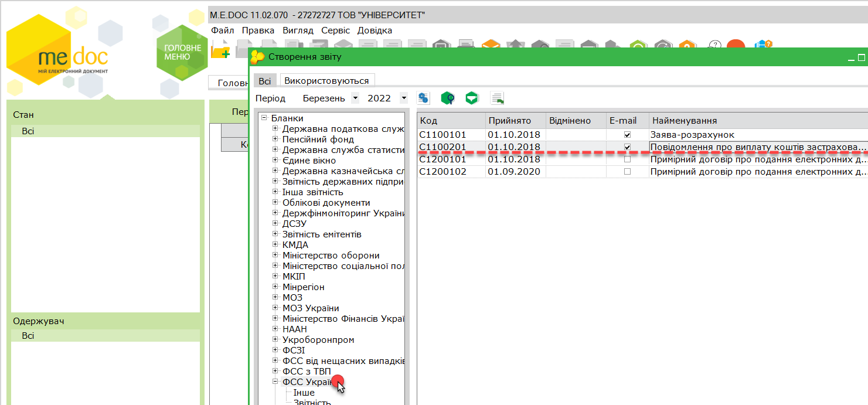Viewport: 868px width, 405px height.
Task: Expand the Інша звітність node
Action: point(275,192)
